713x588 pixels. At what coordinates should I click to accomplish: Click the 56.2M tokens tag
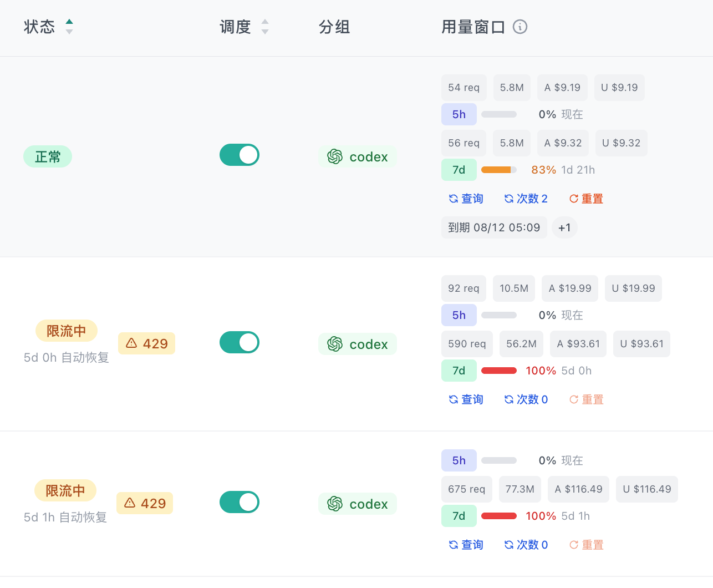click(521, 344)
